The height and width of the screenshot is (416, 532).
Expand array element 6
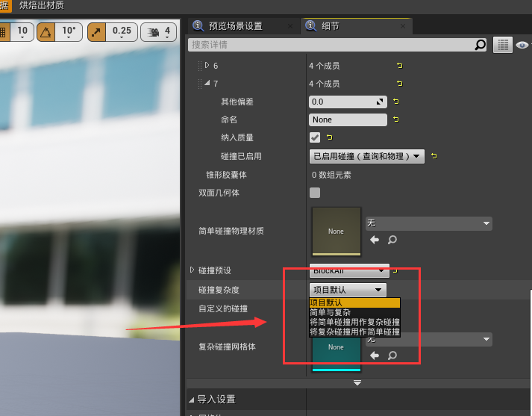(207, 66)
